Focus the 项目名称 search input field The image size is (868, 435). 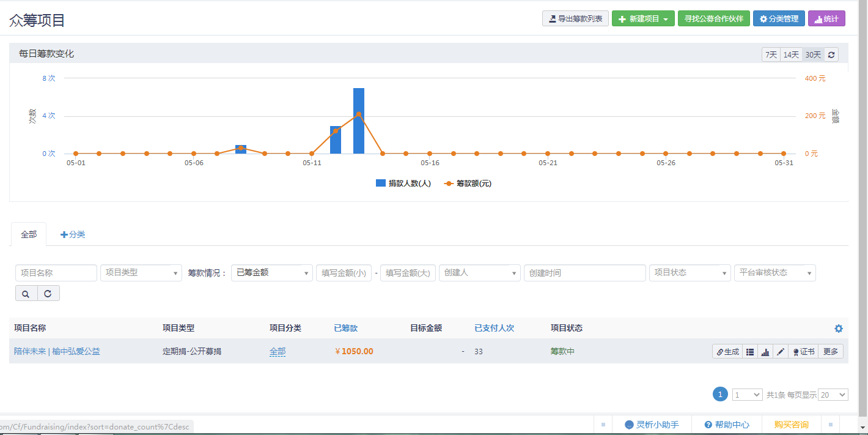click(56, 273)
